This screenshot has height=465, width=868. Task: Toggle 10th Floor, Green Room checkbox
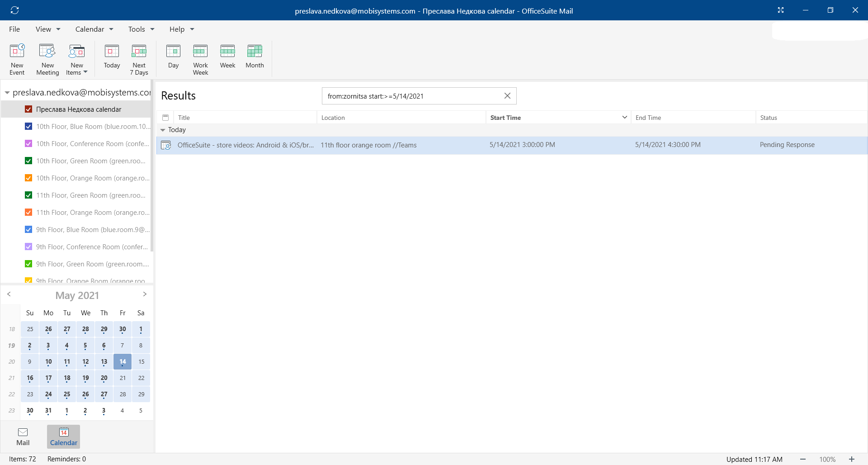coord(28,161)
